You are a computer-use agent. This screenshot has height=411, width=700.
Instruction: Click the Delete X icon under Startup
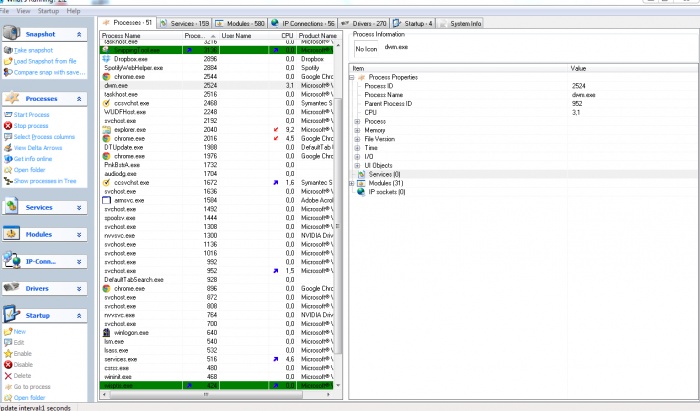[x=8, y=376]
